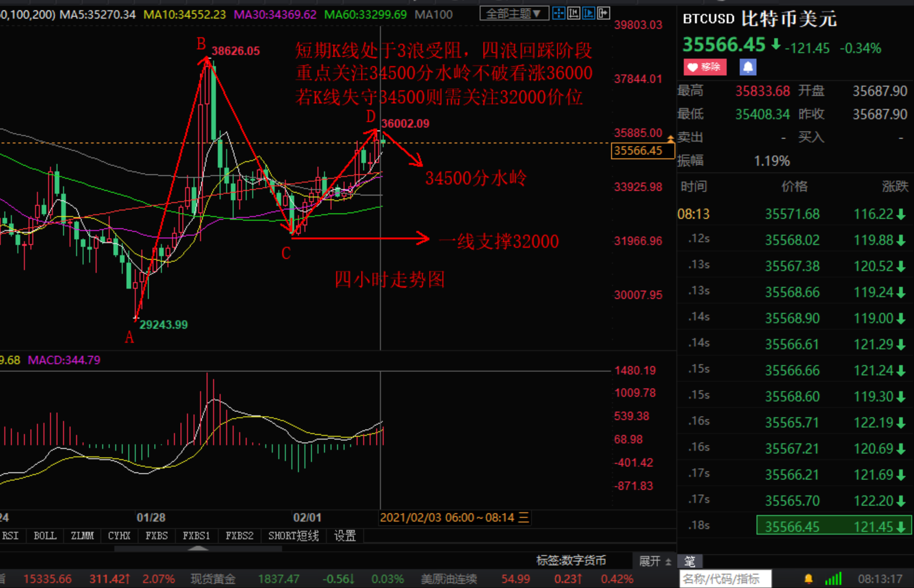Click the 标签:数字货币 tag label
The width and height of the screenshot is (914, 588).
coord(571,561)
